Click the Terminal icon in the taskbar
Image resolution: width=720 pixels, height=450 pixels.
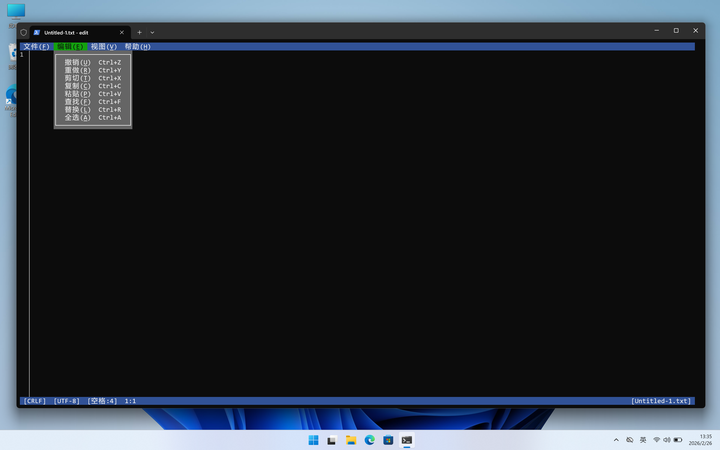click(407, 440)
